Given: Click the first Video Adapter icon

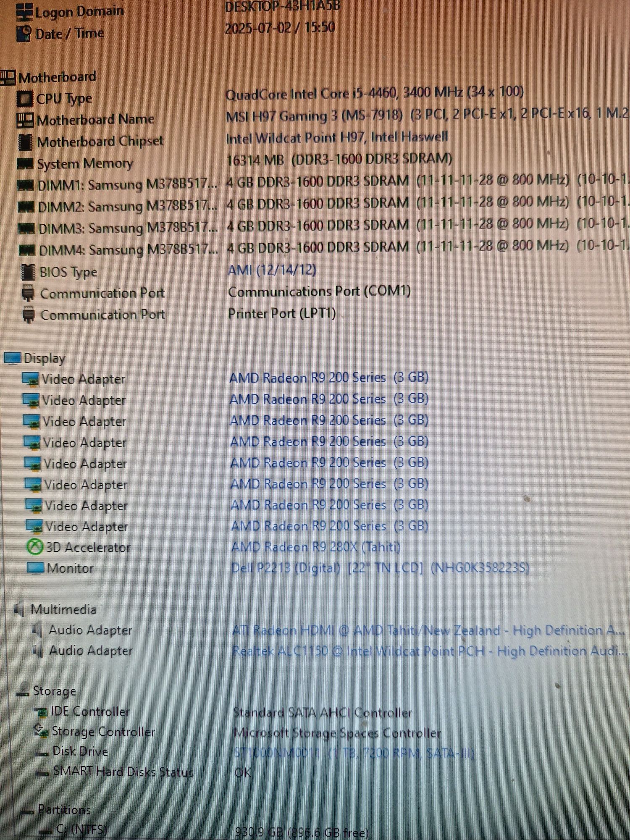Looking at the screenshot, I should click(x=31, y=379).
